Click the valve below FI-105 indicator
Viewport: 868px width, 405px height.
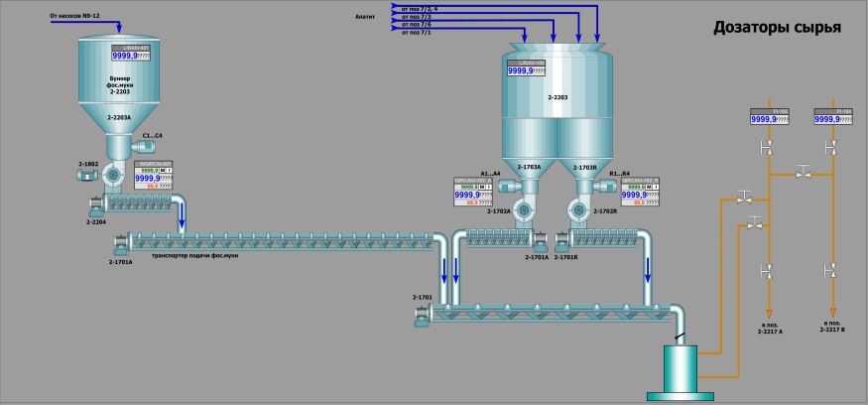point(767,148)
